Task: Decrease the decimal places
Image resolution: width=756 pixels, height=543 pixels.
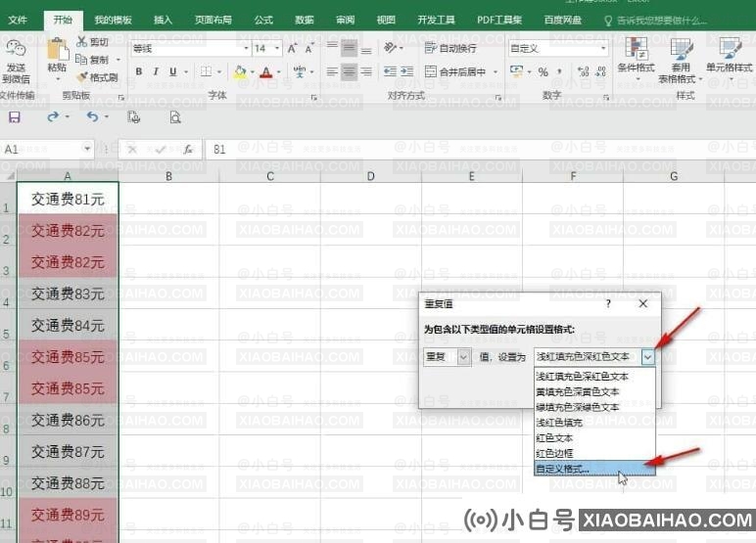Action: [600, 71]
